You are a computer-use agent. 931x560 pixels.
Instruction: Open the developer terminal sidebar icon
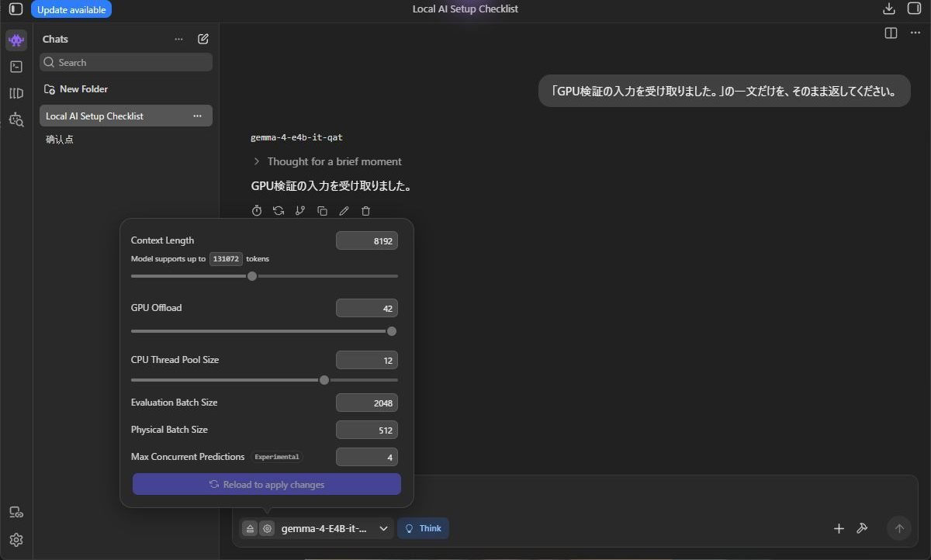click(16, 67)
